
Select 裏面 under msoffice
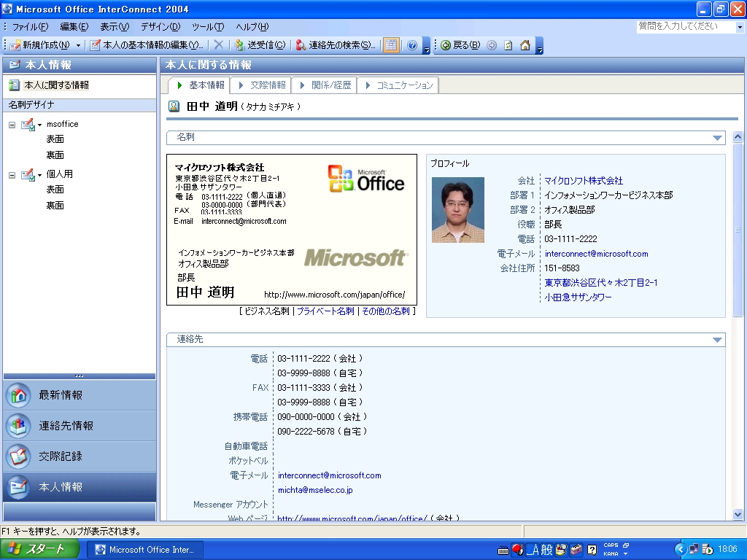55,155
